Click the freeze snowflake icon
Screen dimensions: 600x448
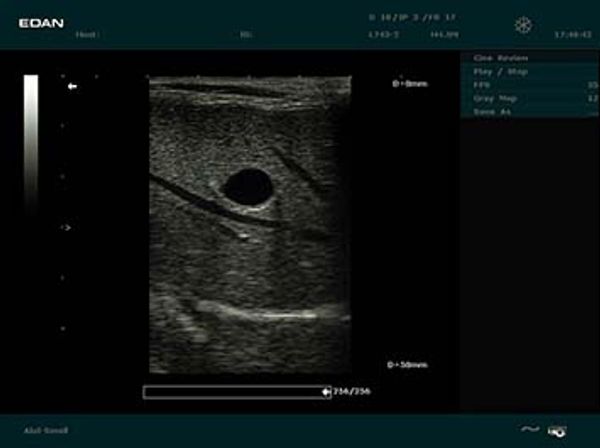point(523,26)
